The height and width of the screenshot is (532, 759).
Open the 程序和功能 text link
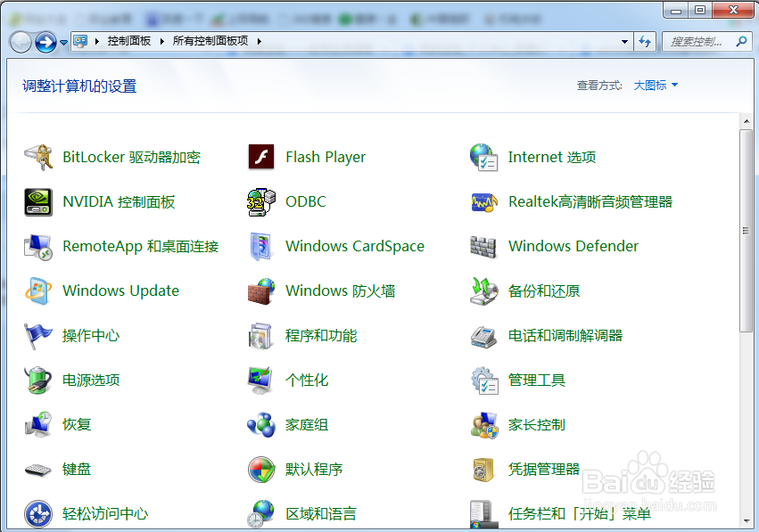[321, 336]
